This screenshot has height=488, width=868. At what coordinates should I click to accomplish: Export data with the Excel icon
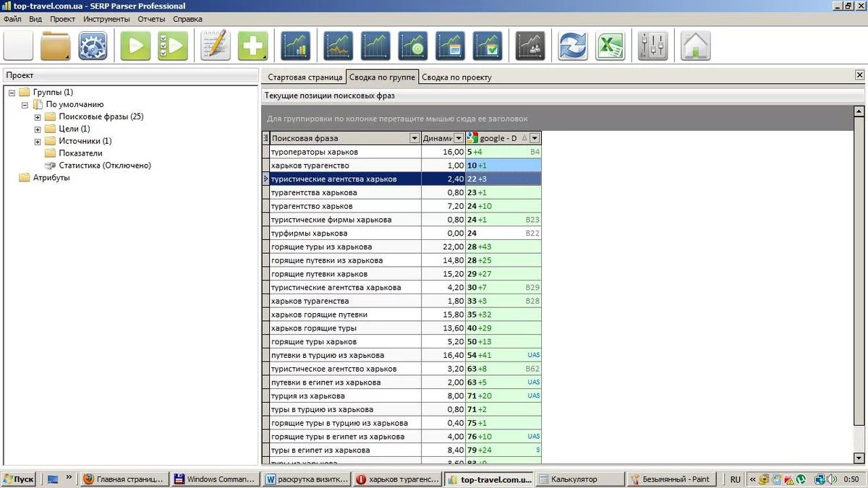point(610,46)
